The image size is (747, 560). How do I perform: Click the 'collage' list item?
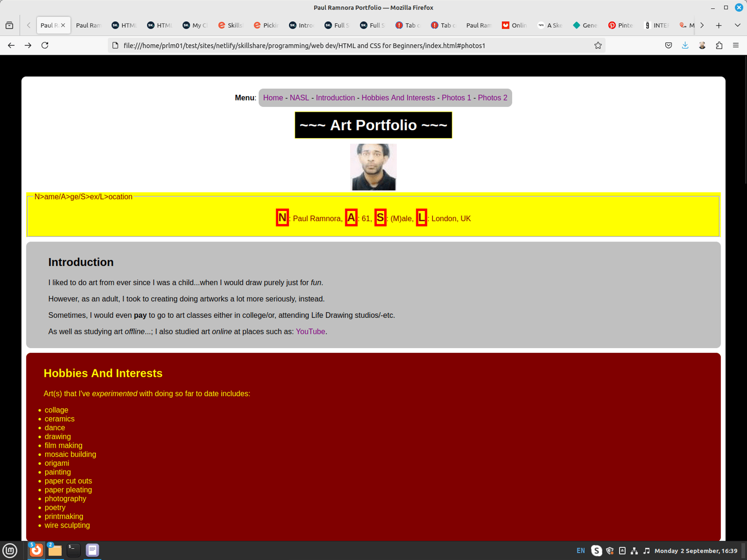click(56, 410)
